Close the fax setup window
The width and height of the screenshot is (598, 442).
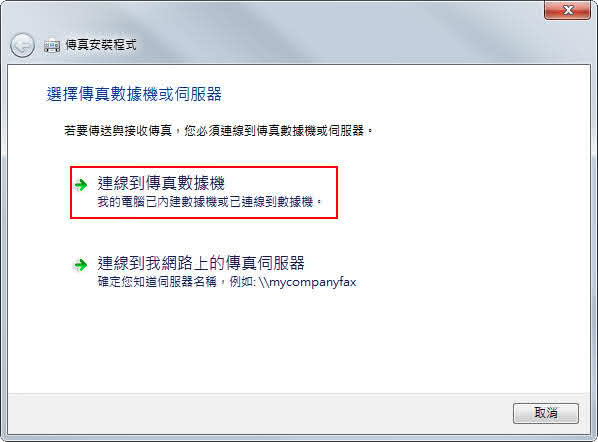567,10
